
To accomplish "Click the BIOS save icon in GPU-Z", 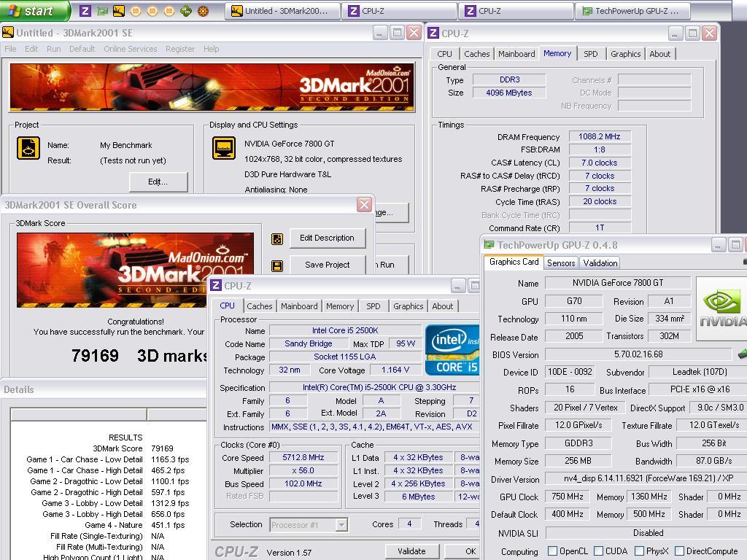I will tap(741, 354).
